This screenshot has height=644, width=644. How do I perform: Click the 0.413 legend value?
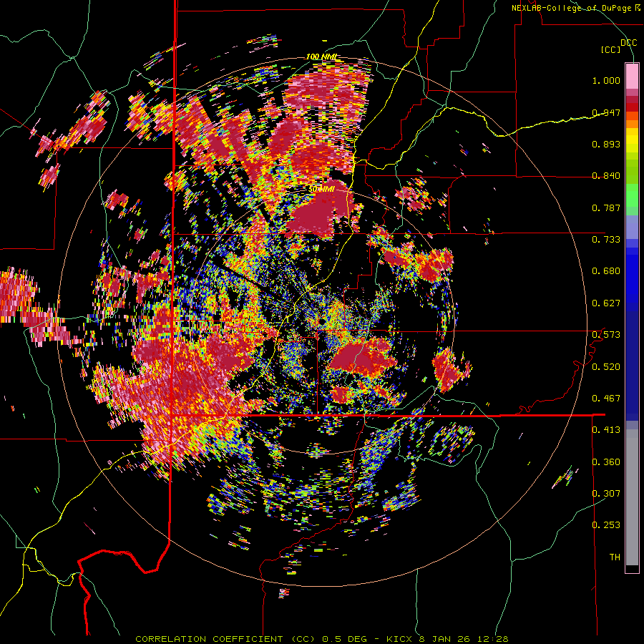(606, 430)
